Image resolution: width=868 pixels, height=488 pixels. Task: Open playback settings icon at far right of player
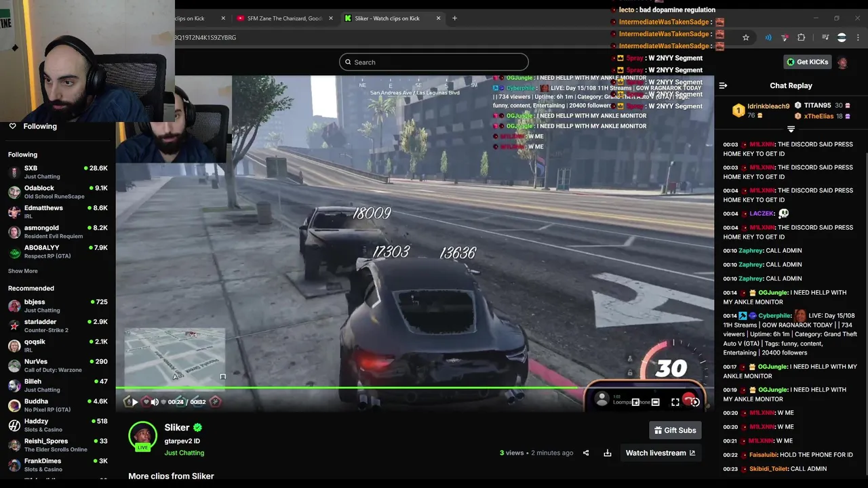[x=695, y=402]
